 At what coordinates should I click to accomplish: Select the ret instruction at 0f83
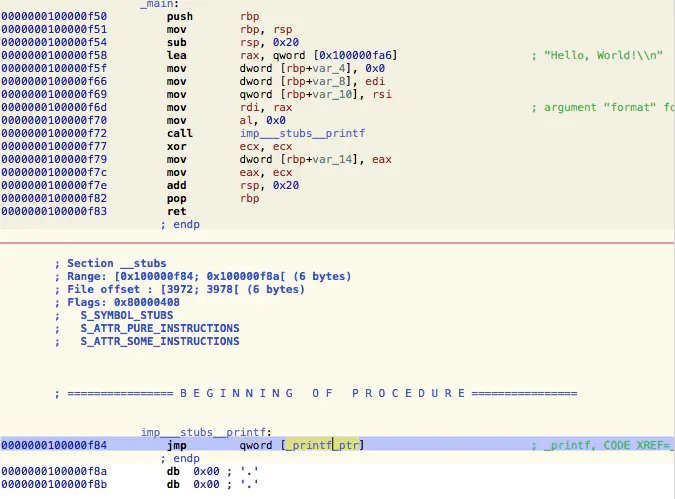pyautogui.click(x=176, y=211)
